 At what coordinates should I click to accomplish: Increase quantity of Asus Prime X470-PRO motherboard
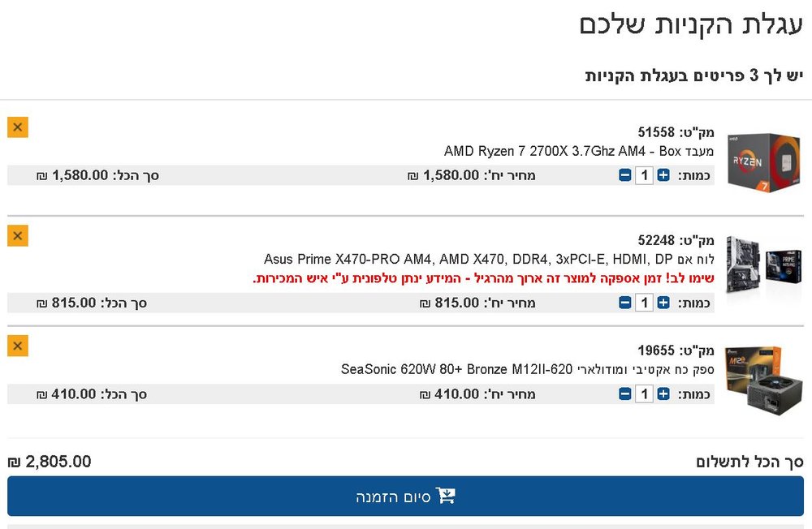(663, 303)
